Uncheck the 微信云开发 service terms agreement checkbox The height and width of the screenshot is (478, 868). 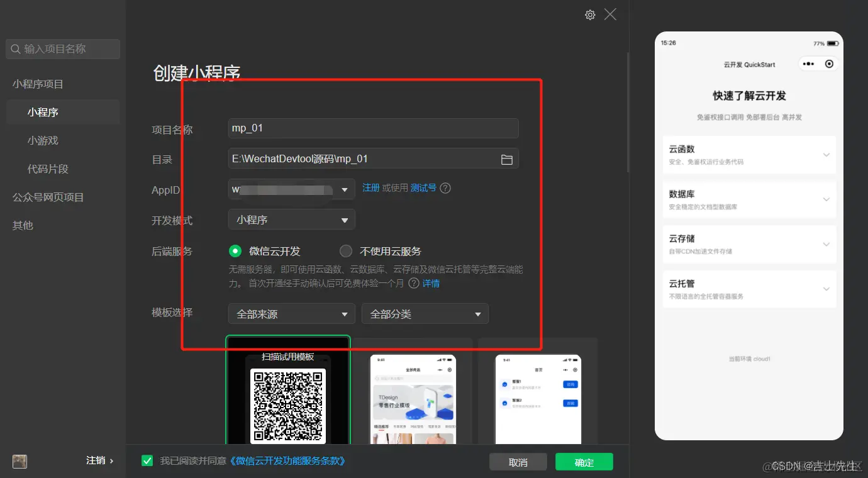[x=147, y=460]
